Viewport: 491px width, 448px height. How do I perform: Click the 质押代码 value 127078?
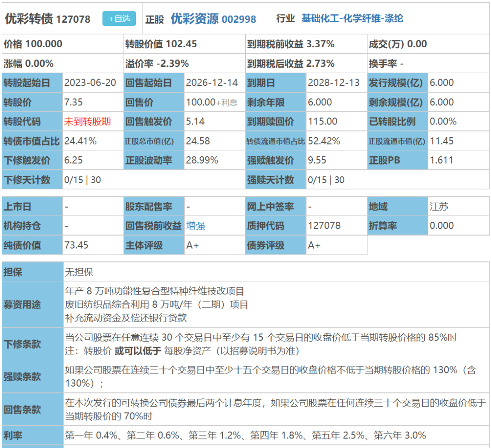pyautogui.click(x=324, y=225)
